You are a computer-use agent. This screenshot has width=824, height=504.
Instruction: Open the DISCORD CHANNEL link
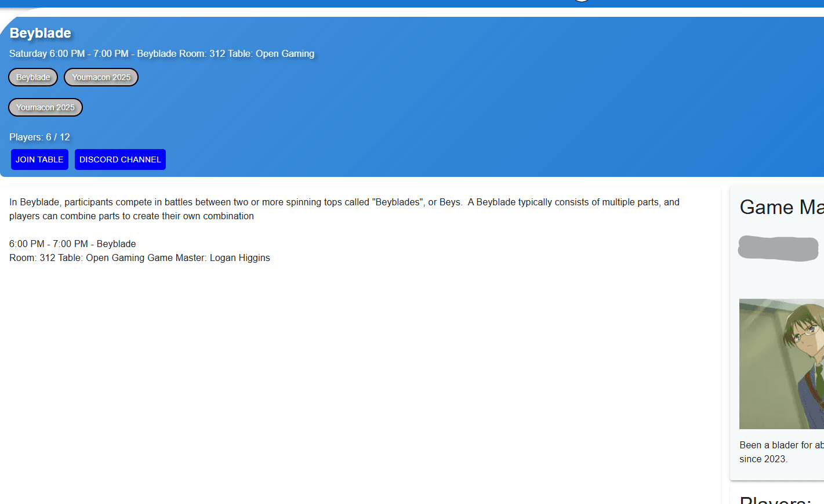(120, 159)
